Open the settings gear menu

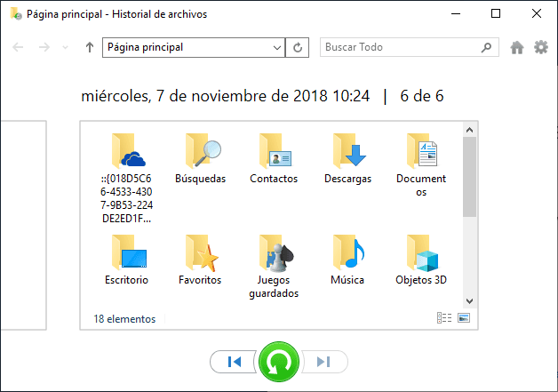541,47
